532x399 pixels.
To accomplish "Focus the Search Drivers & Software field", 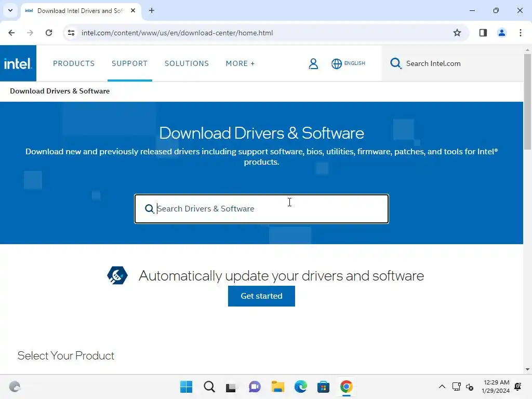I will pos(262,209).
